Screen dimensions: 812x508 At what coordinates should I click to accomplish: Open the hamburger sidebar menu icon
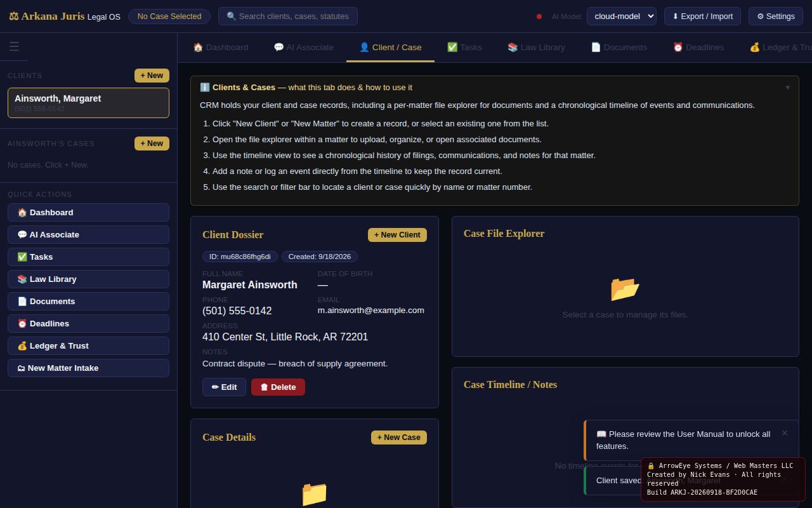(14, 46)
